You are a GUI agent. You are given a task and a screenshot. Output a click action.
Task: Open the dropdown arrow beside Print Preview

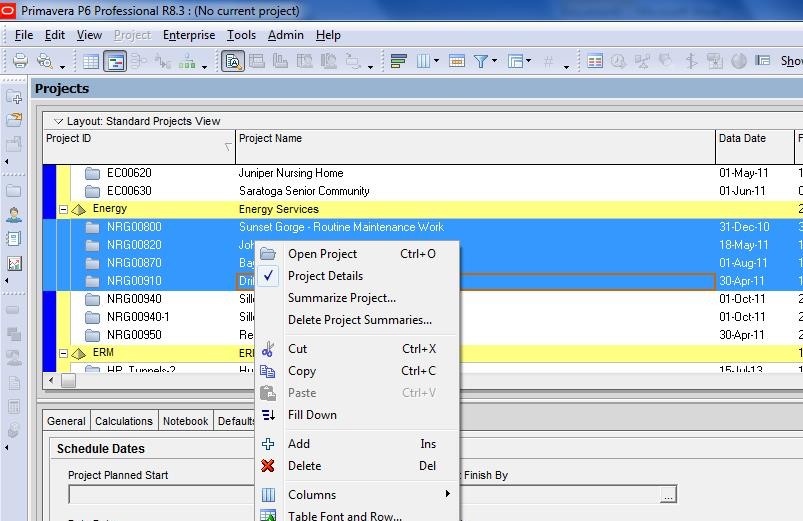click(62, 67)
